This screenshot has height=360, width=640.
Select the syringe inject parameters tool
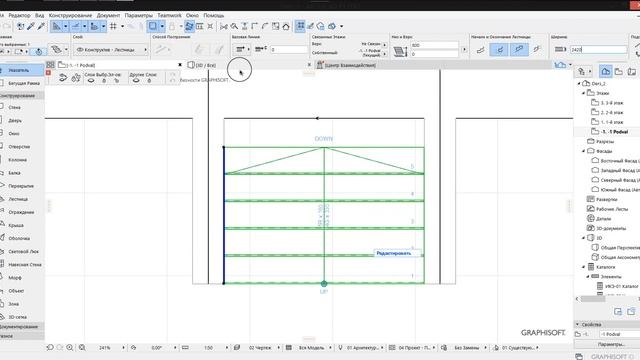pos(41,27)
